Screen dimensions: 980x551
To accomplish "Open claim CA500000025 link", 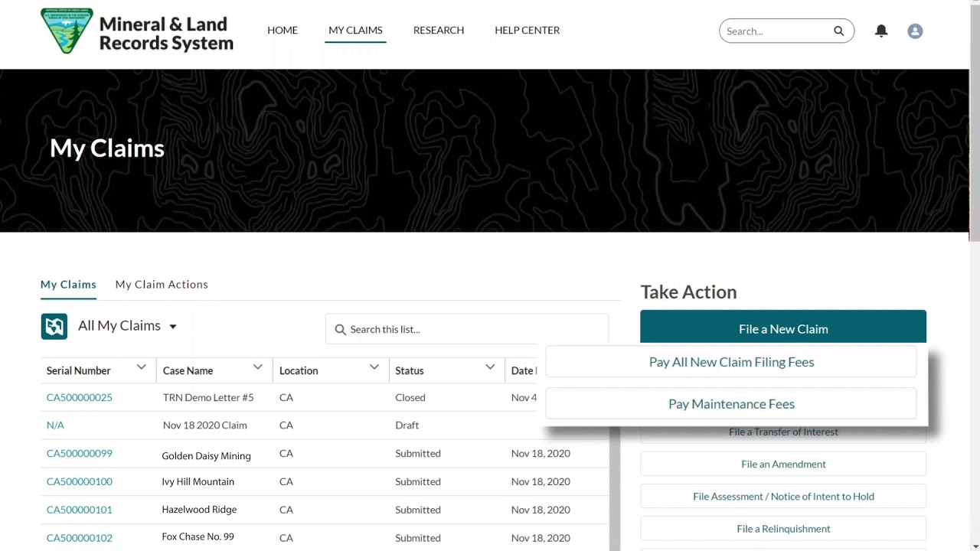I will [79, 397].
